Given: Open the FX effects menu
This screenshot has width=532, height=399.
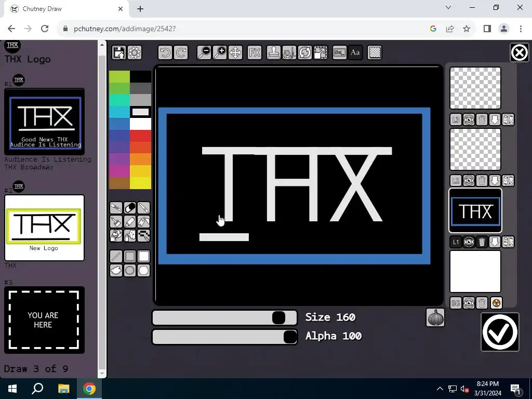Looking at the screenshot, I should pos(255,52).
